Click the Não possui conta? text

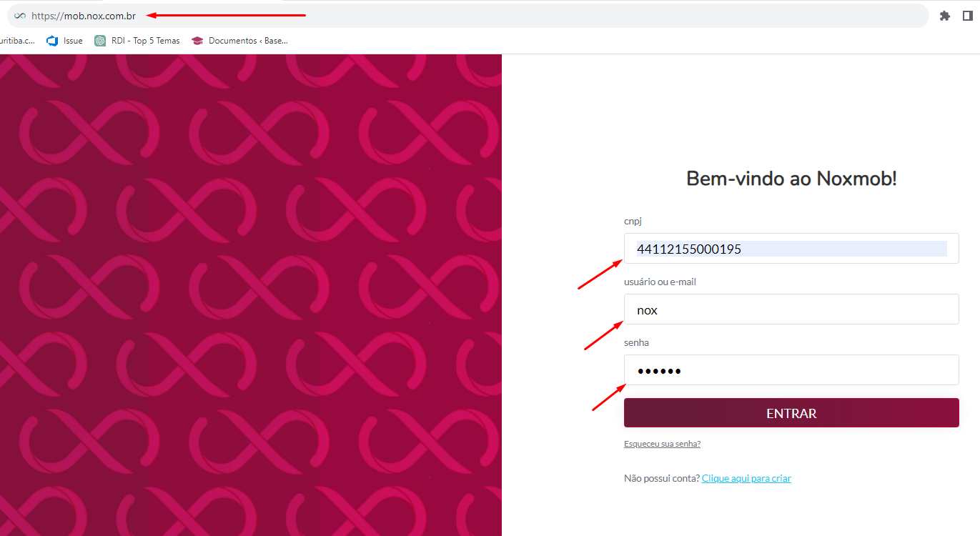click(x=662, y=478)
